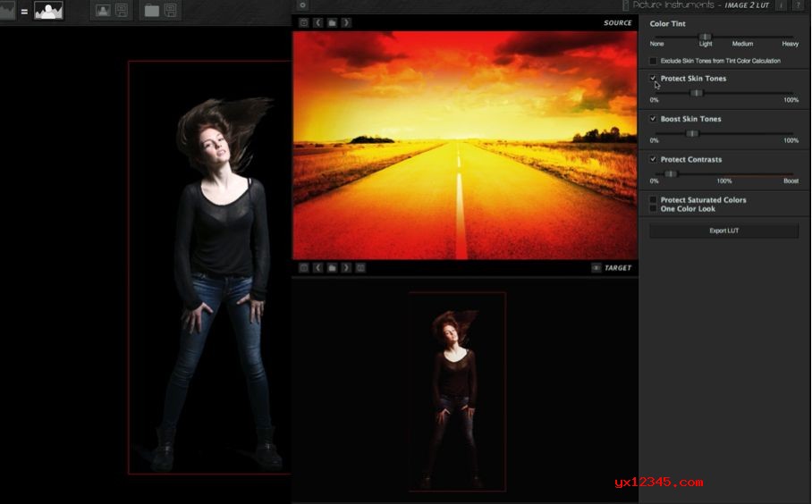This screenshot has height=504, width=812.
Task: Click the sunset road source image
Action: [465, 146]
